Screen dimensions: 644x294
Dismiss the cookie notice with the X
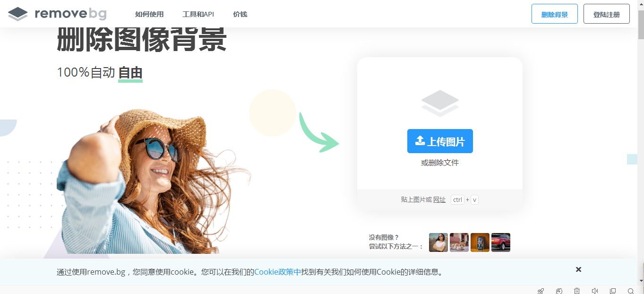tap(578, 269)
